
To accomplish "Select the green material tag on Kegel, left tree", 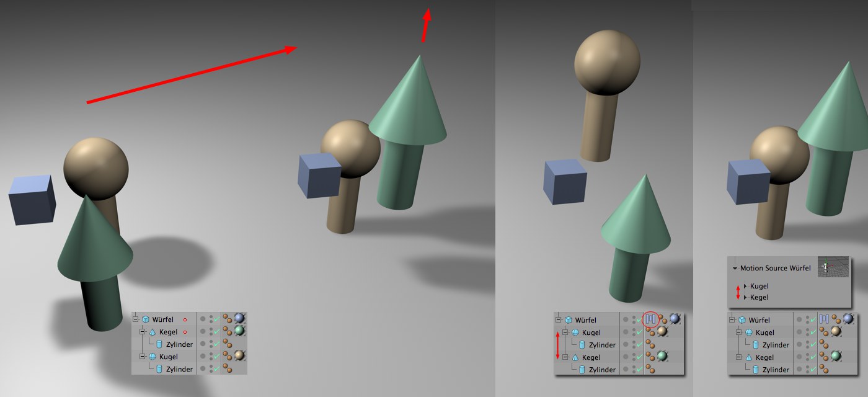I will pos(239,331).
